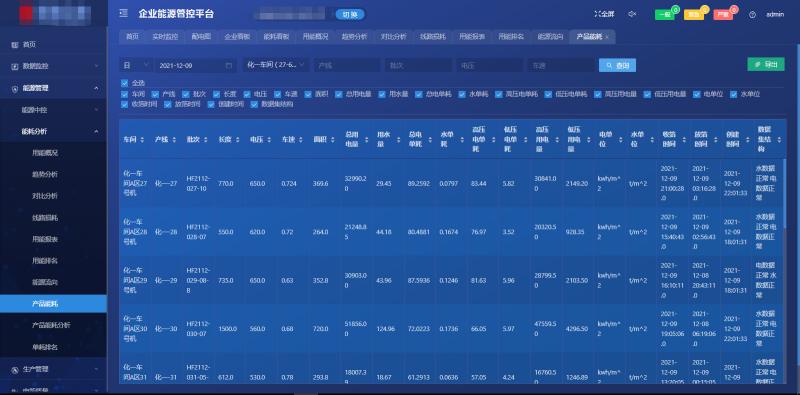The height and width of the screenshot is (395, 800).
Task: Click the green 导出 export button
Action: pos(766,64)
